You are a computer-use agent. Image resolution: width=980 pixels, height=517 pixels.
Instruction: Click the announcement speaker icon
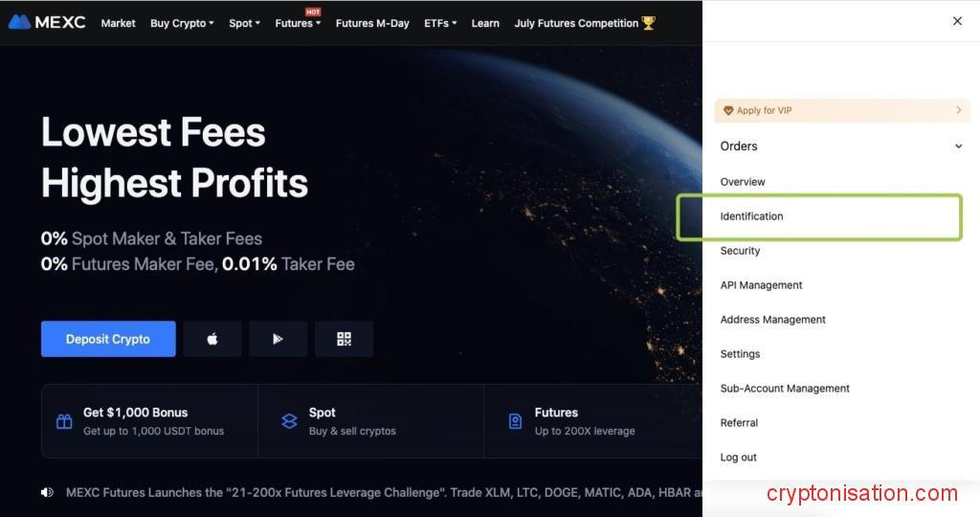click(x=47, y=492)
